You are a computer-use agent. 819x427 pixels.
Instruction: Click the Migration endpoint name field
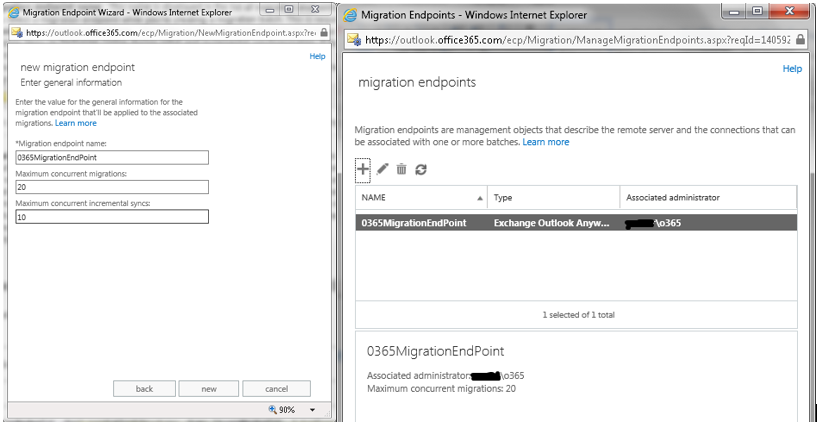pyautogui.click(x=112, y=157)
